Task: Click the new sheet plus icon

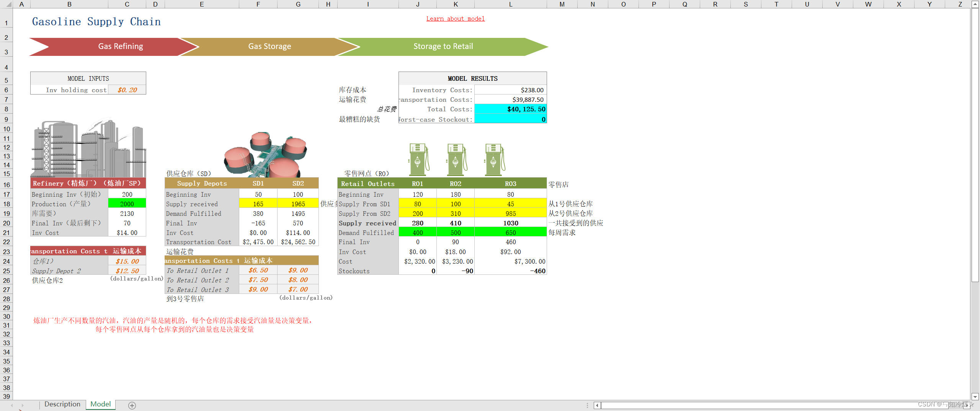Action: point(132,405)
